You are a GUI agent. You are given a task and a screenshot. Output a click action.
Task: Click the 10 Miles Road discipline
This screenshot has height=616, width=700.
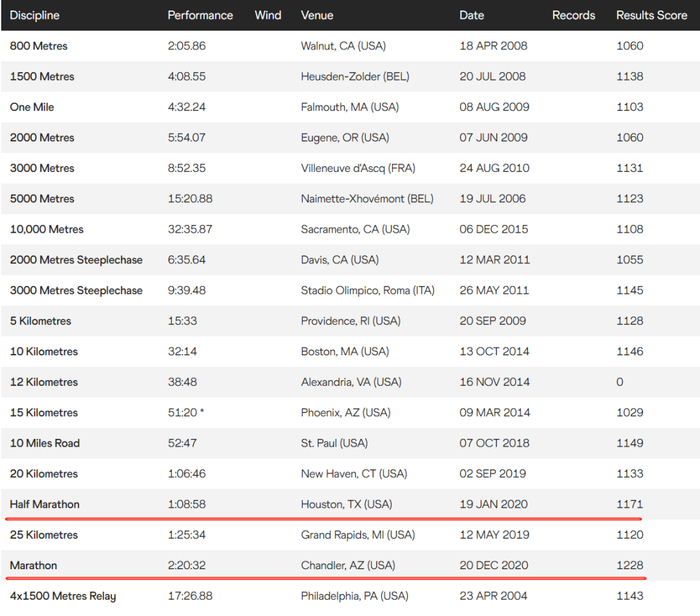45,443
